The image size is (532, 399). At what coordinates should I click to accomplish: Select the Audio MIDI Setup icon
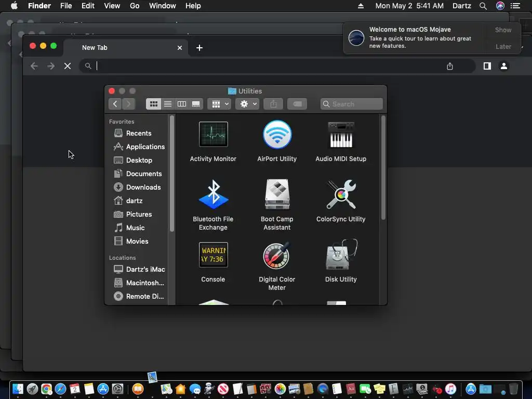click(x=341, y=135)
